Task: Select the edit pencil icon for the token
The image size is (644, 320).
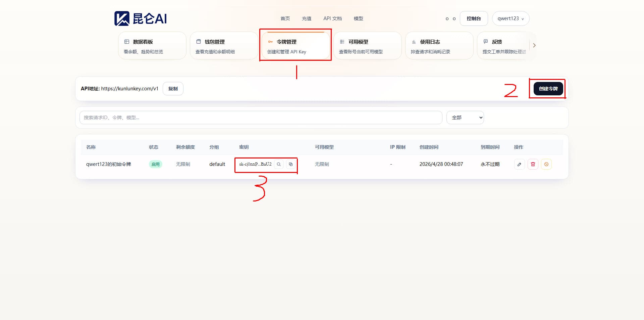Action: click(519, 164)
